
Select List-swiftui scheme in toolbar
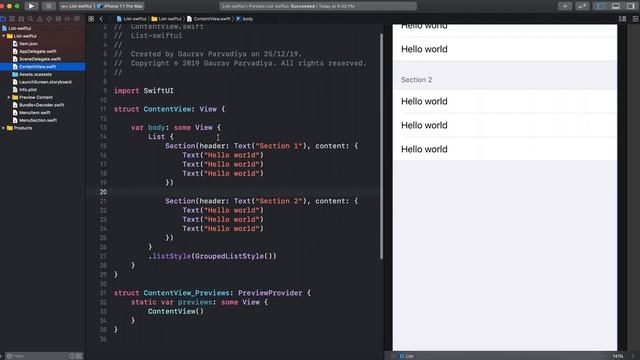tap(78, 6)
